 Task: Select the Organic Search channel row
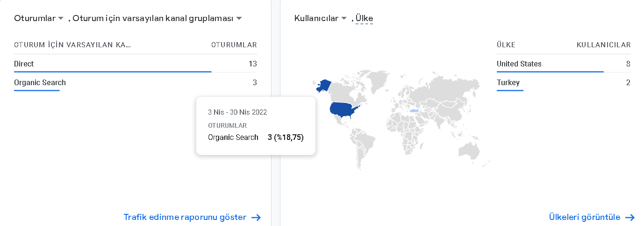pyautogui.click(x=136, y=82)
